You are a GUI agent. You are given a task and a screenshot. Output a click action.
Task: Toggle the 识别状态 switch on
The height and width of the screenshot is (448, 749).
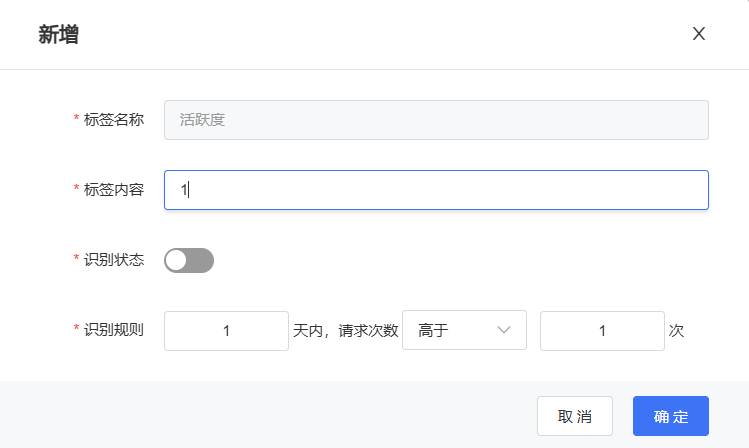click(189, 260)
